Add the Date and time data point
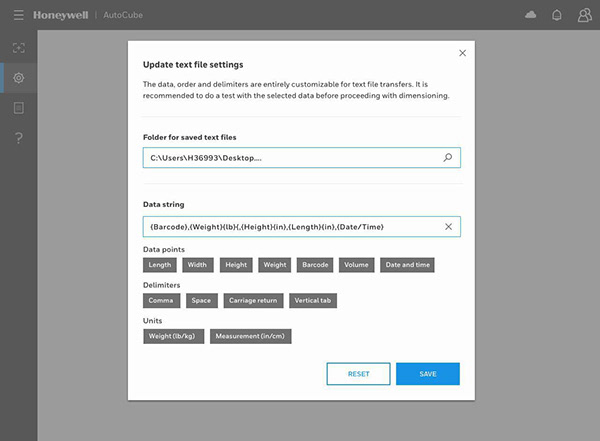Viewport: 600px width, 441px height. 407,265
